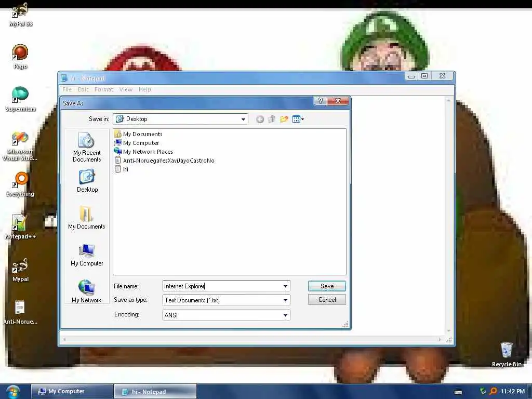This screenshot has height=399, width=532.
Task: Click the Help question mark in Save As
Action: [x=320, y=101]
